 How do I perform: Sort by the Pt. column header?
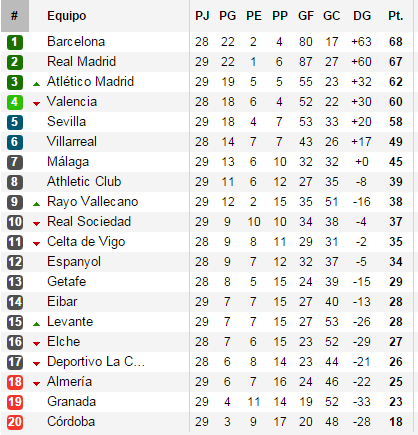tap(396, 16)
